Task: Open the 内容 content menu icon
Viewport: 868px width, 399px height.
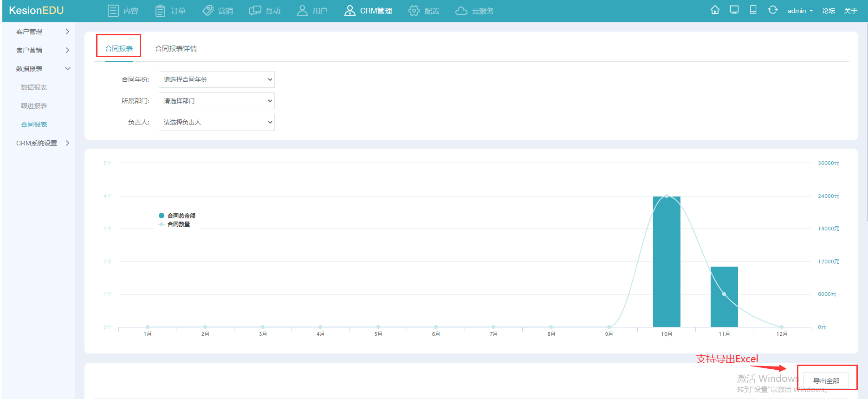Action: [x=113, y=11]
